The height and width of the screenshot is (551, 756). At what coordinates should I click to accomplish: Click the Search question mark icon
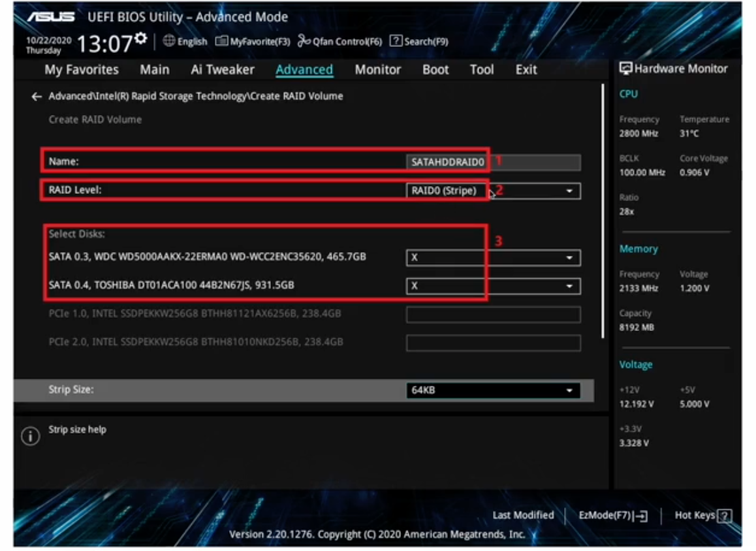(x=396, y=41)
